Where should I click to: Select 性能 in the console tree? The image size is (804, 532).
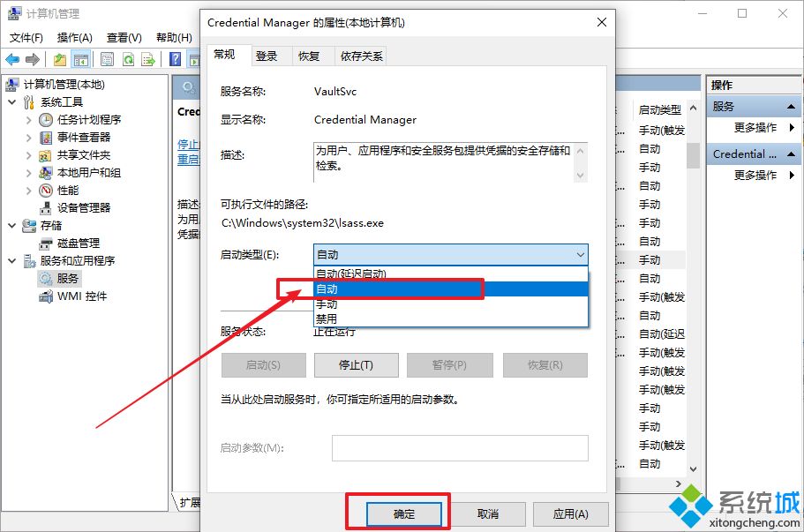coord(68,191)
